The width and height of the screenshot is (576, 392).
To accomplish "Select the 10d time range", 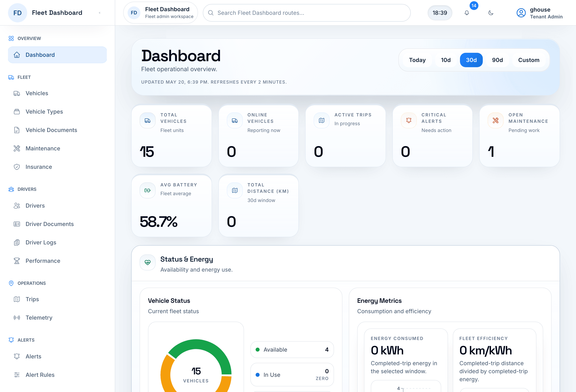I will pyautogui.click(x=446, y=60).
